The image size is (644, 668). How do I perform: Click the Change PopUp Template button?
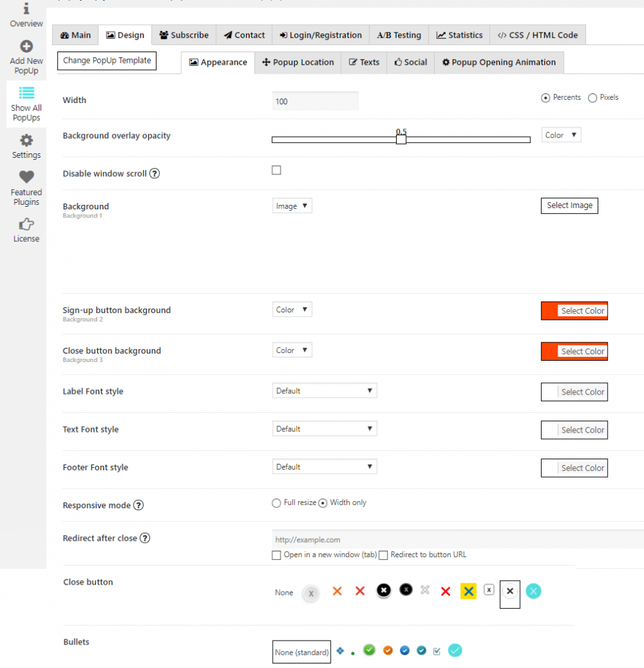(107, 61)
